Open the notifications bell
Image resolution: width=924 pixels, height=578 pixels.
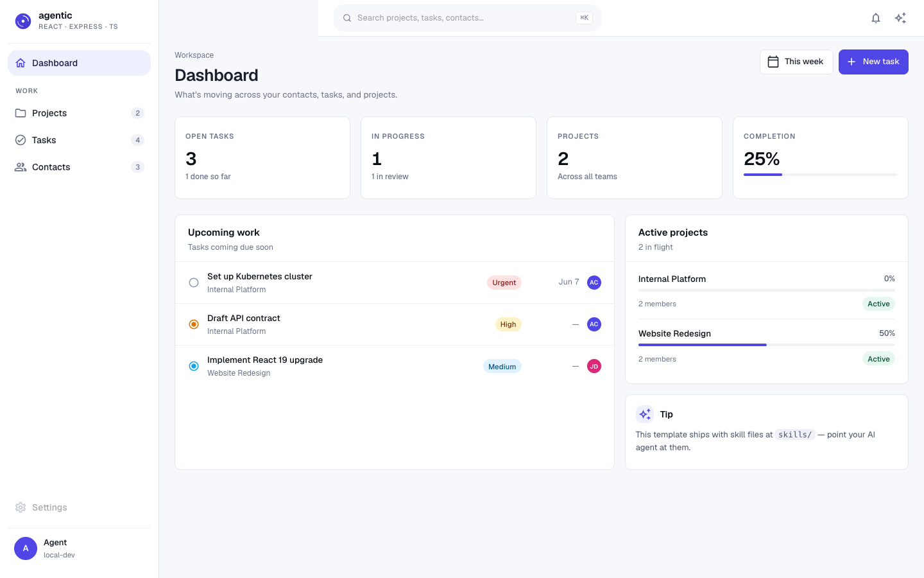click(x=876, y=18)
